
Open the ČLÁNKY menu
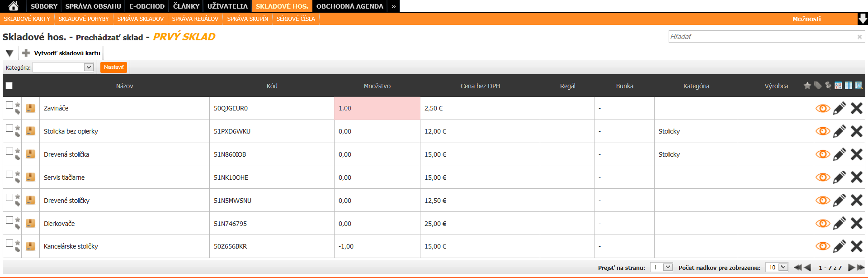click(186, 6)
